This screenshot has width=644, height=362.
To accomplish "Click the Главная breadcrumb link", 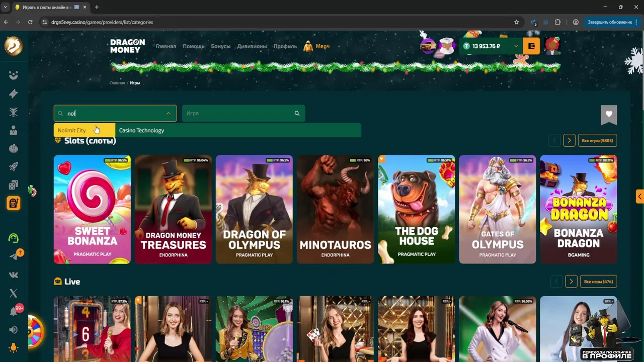I will tap(117, 83).
